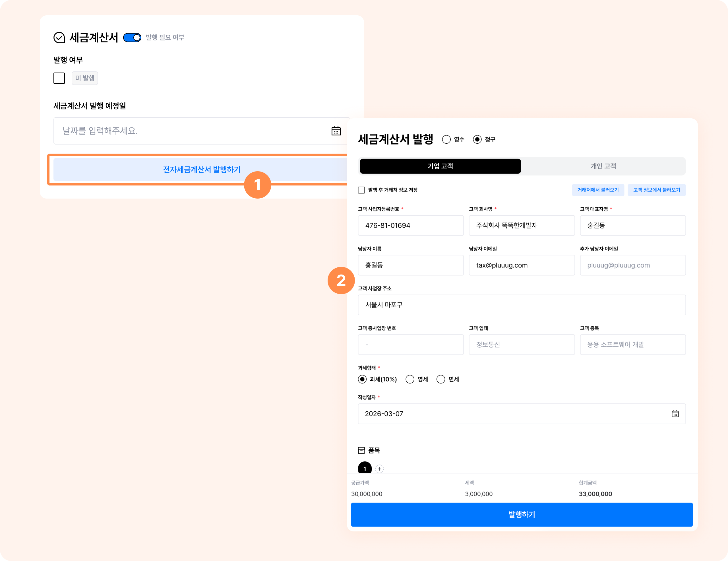
Task: Click 고객 정보에서 불러오기 button
Action: 656,190
